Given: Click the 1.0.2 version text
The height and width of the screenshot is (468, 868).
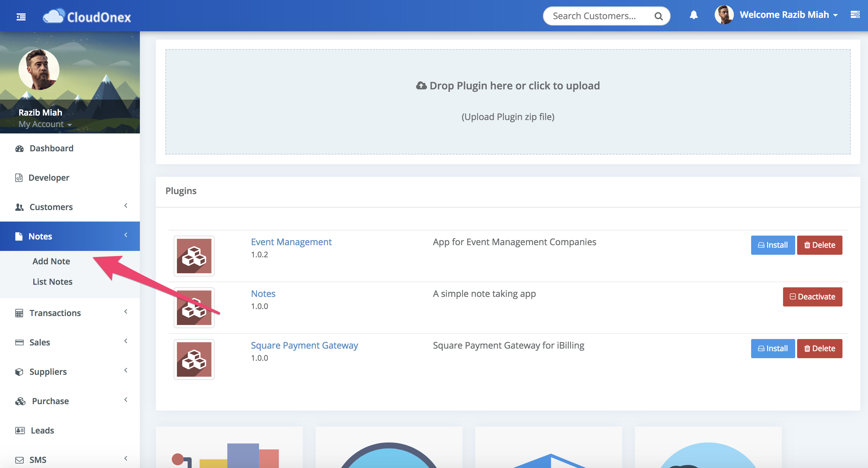Looking at the screenshot, I should pos(259,255).
